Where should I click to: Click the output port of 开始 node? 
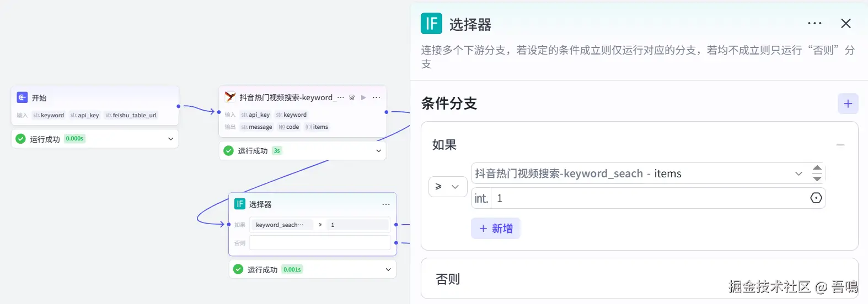pos(179,106)
